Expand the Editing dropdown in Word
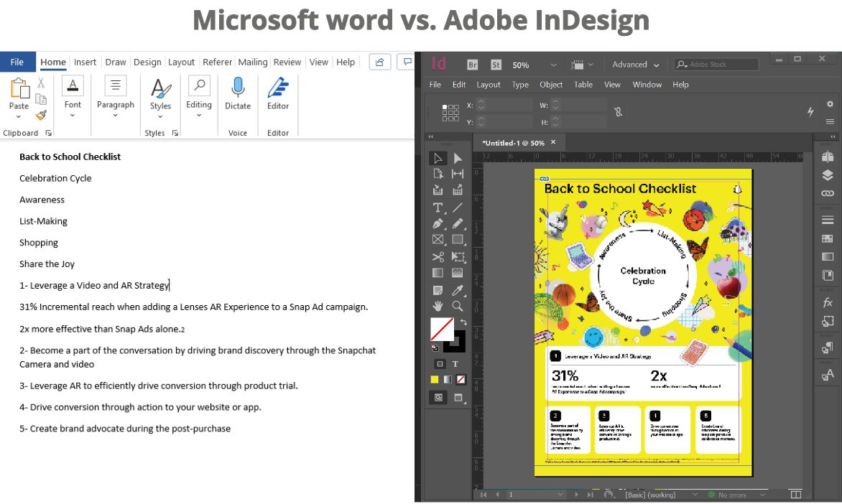This screenshot has height=504, width=842. pos(199,115)
